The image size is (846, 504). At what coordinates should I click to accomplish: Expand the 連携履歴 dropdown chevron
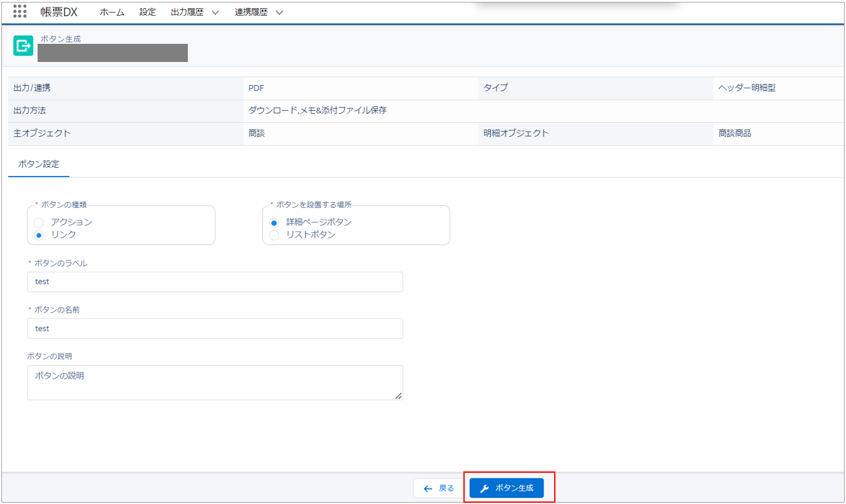click(279, 13)
